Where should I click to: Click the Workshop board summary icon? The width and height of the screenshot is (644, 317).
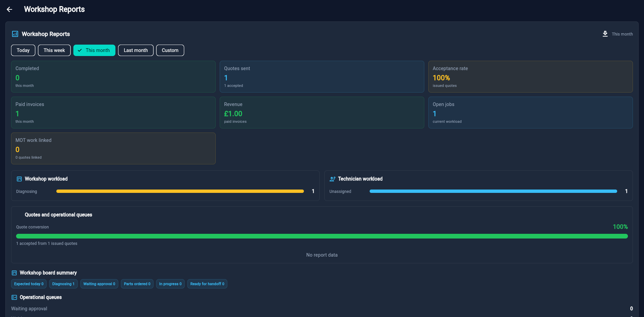(14, 273)
